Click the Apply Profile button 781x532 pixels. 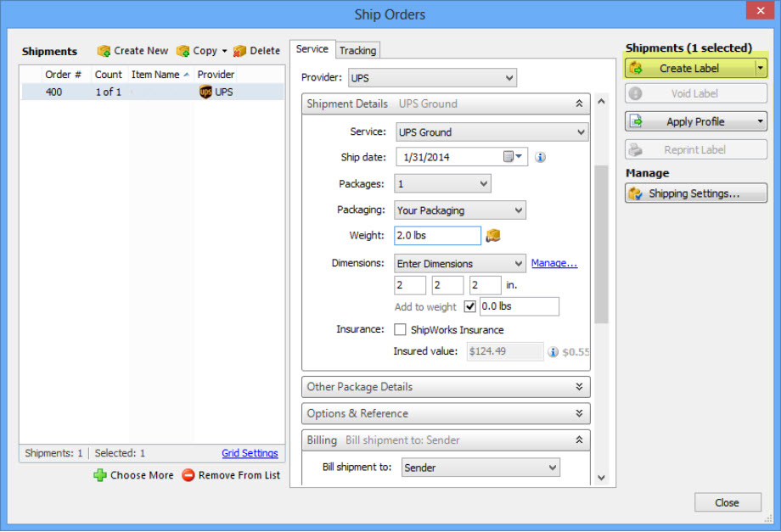(696, 121)
